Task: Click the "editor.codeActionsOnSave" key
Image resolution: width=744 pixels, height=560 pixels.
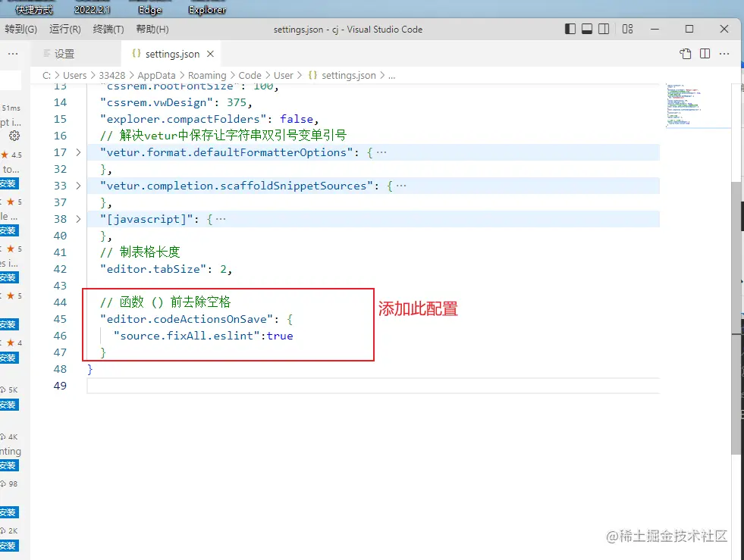Action: click(x=187, y=319)
